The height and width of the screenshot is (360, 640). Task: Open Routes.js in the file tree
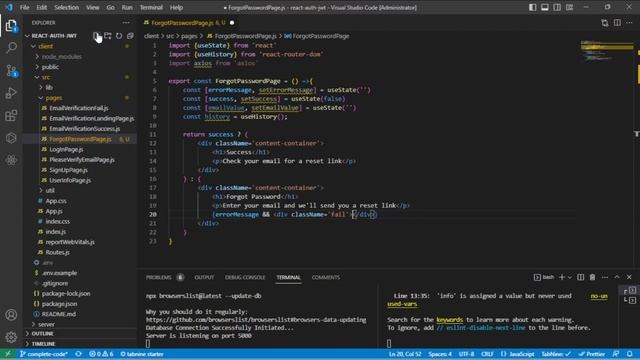click(57, 252)
